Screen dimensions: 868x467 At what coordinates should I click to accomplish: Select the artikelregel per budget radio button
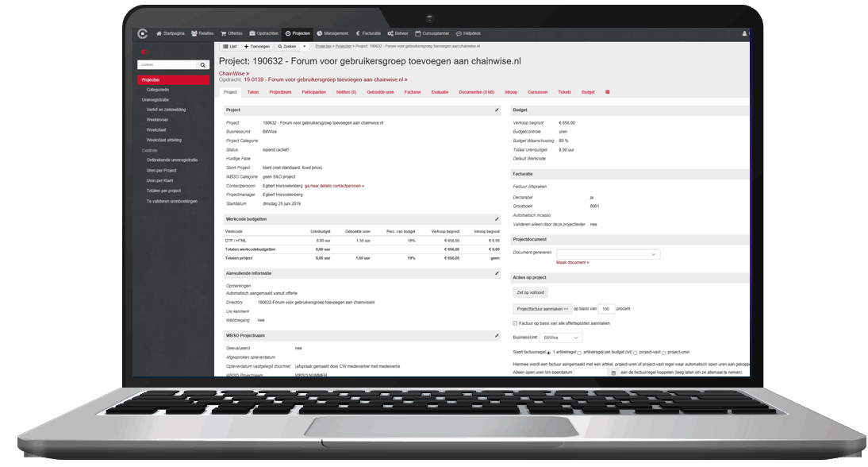(580, 353)
